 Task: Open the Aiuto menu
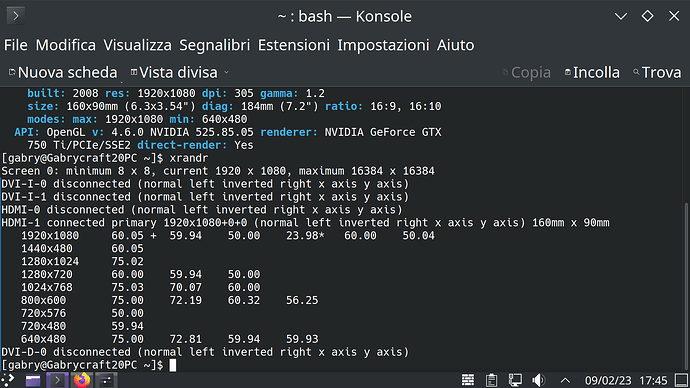[455, 45]
